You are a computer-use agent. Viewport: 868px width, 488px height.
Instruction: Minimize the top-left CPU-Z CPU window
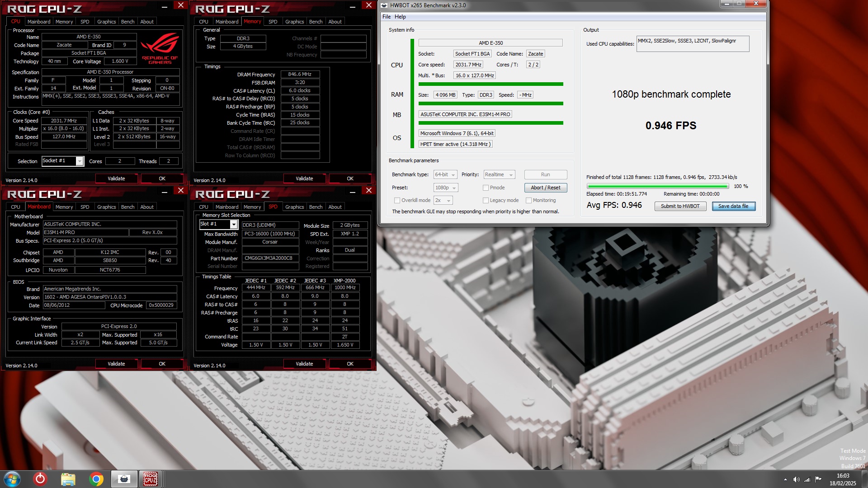pyautogui.click(x=165, y=6)
